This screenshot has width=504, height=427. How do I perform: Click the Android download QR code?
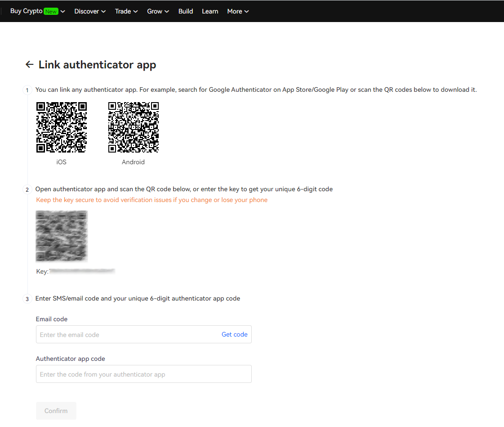[134, 127]
